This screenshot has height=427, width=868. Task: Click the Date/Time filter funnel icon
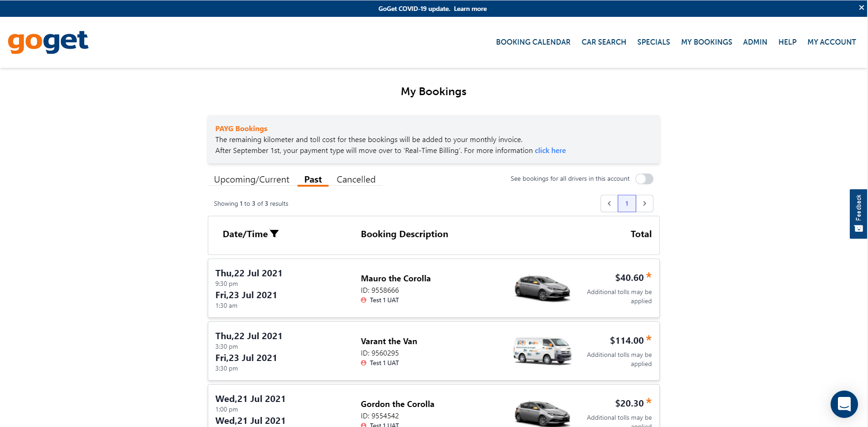coord(274,233)
